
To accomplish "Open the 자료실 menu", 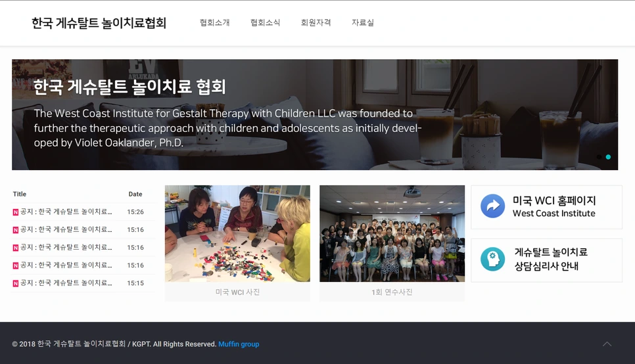I will [x=363, y=23].
